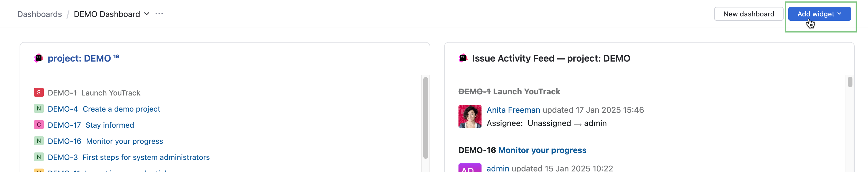868x172 pixels.
Task: Open issue DEMO-4 Create a demo project
Action: [x=121, y=109]
